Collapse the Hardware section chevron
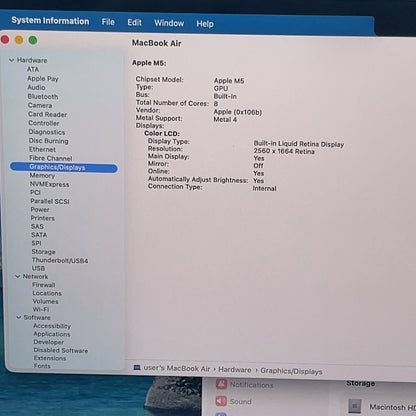This screenshot has height=416, width=416. (x=12, y=60)
